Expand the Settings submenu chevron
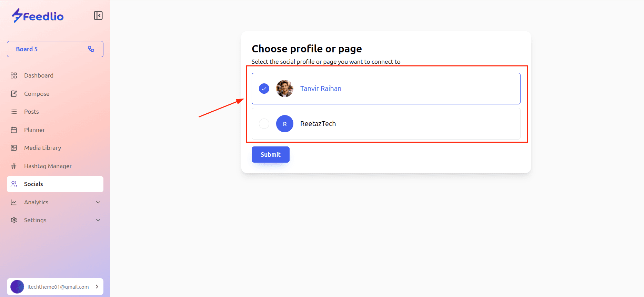Screen dimensions: 644x297 pos(98,220)
